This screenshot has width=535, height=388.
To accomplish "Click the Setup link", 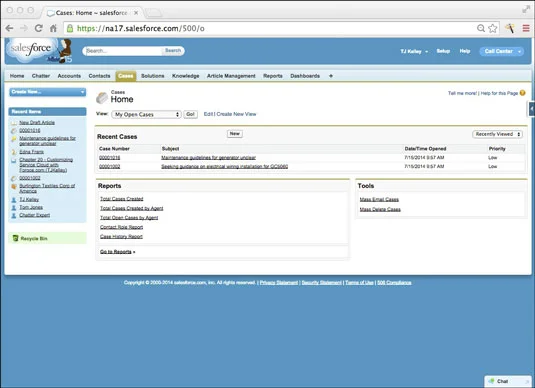I will (x=443, y=51).
